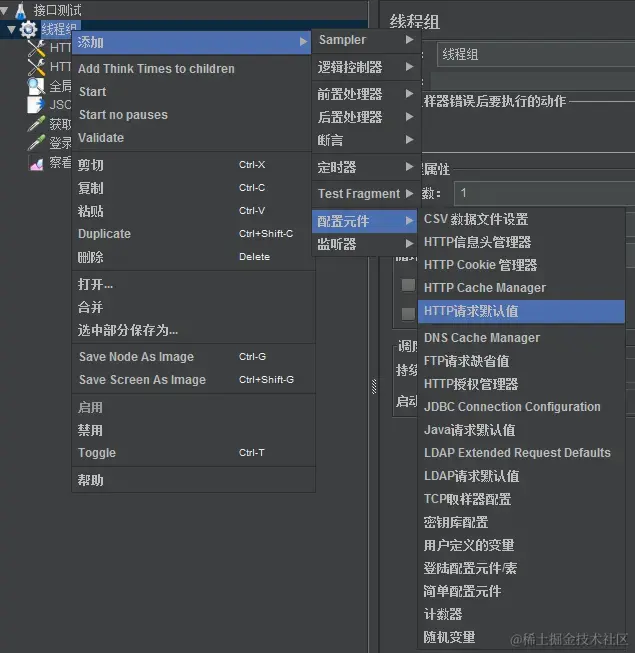Expand the 后置处理器 submenu
This screenshot has width=635, height=653.
pyautogui.click(x=364, y=117)
